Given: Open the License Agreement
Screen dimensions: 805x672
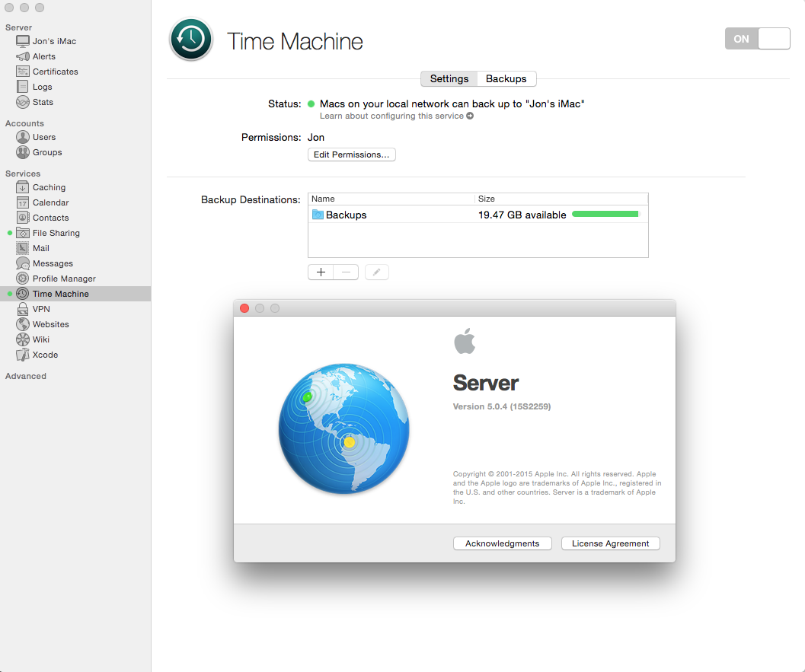Looking at the screenshot, I should [610, 543].
